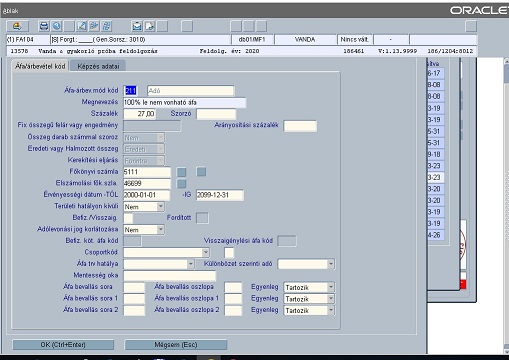Click the 9-18 cell in background list
Viewport: 509px width, 360px height.
pyautogui.click(x=435, y=154)
